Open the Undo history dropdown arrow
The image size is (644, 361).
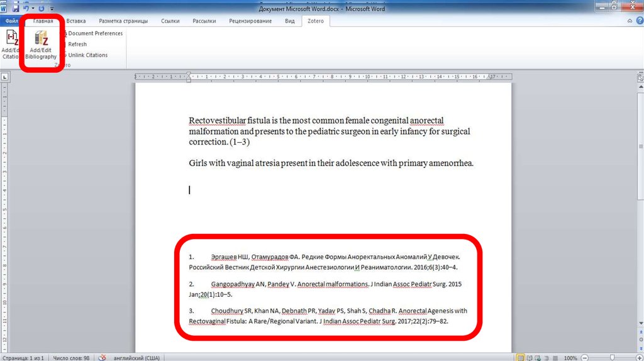(32, 9)
